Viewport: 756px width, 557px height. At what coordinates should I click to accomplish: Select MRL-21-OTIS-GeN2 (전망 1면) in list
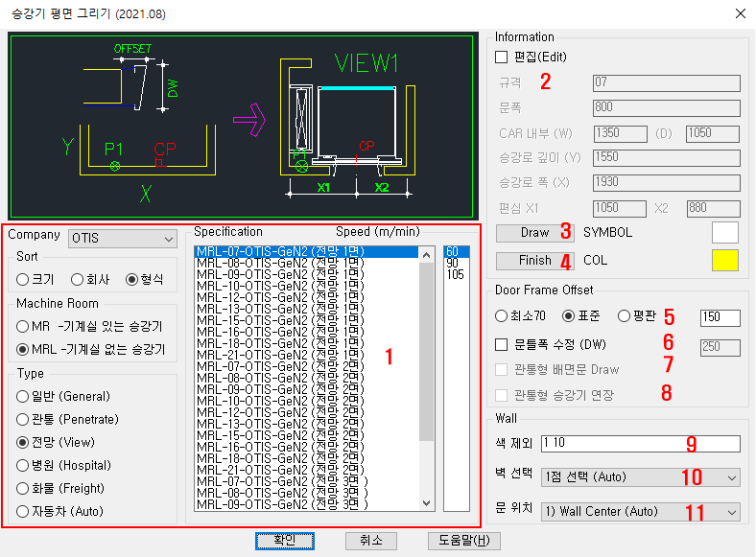coord(307,355)
